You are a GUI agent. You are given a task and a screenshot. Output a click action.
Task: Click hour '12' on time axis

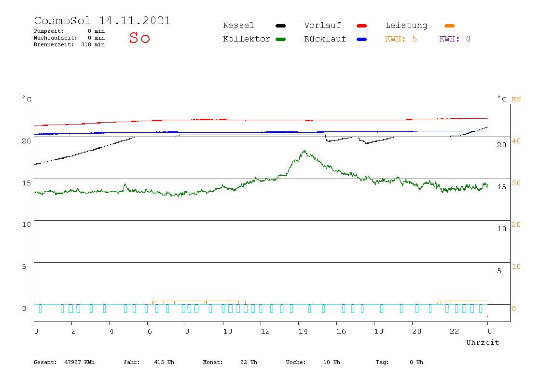pos(265,332)
